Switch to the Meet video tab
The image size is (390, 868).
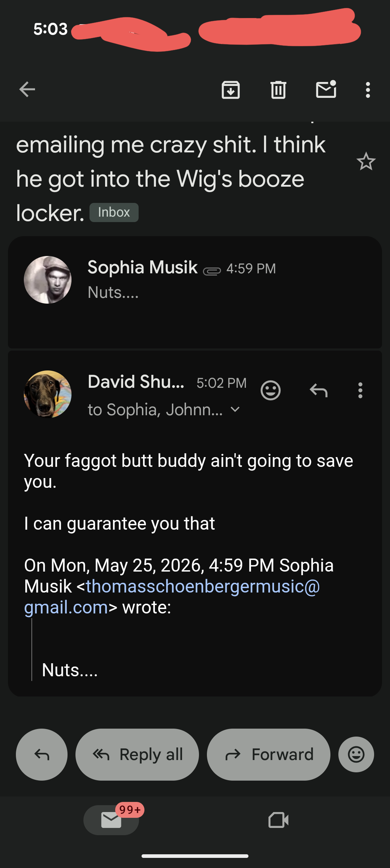(278, 820)
